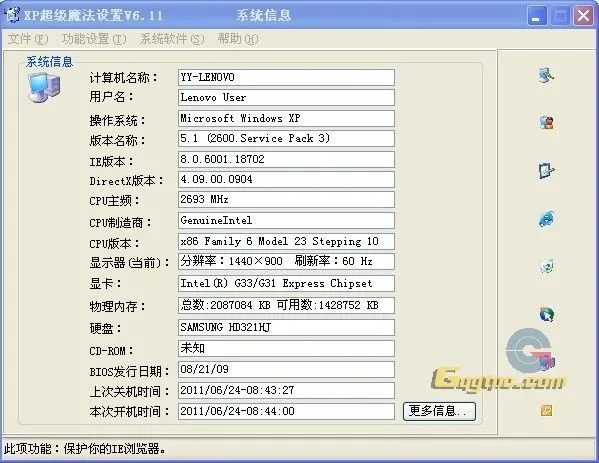Click the 更多信息... button
This screenshot has height=463, width=599.
tap(439, 411)
